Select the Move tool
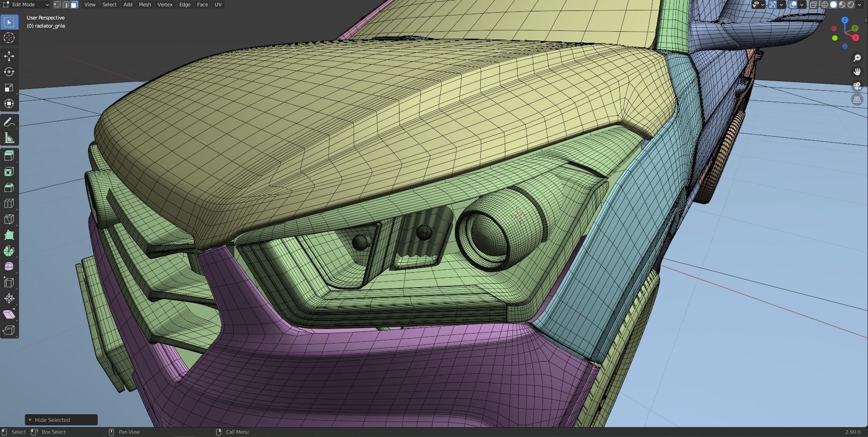Viewport: 868px width, 437px height. (9, 56)
